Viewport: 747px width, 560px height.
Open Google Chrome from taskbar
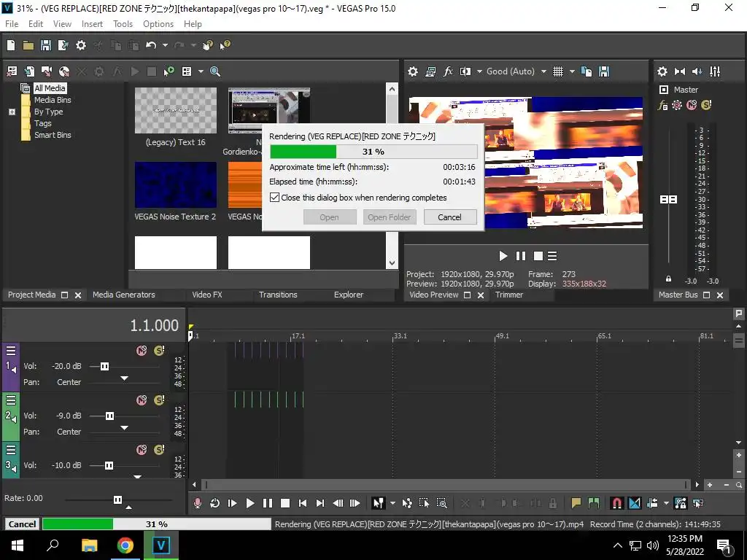[x=125, y=545]
